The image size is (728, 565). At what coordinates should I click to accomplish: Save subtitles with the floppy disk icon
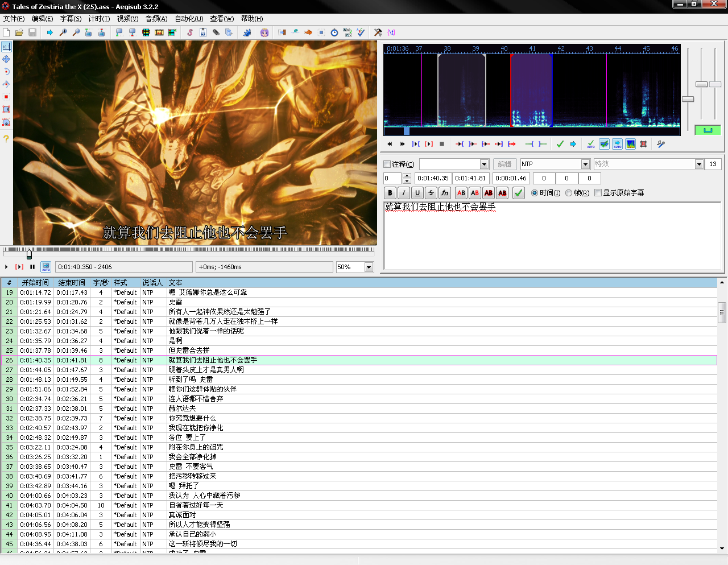[x=32, y=32]
